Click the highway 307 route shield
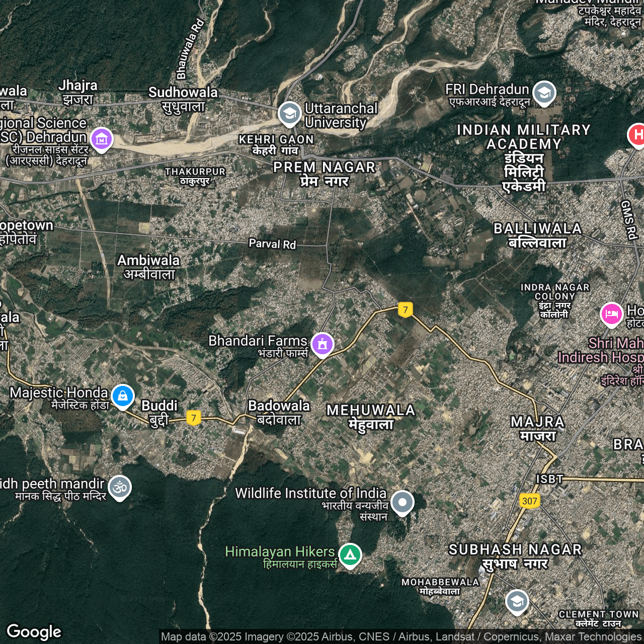This screenshot has height=644, width=644. [x=529, y=501]
